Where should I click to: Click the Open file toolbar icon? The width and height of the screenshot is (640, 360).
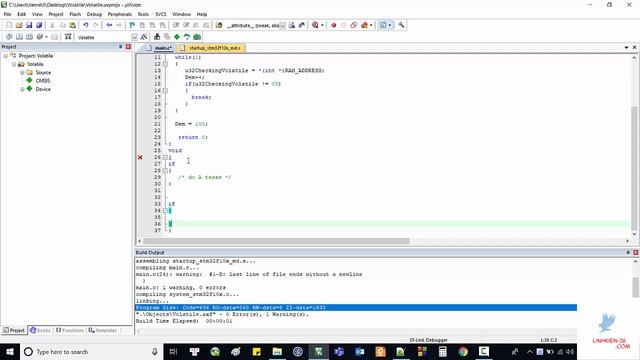(19, 25)
